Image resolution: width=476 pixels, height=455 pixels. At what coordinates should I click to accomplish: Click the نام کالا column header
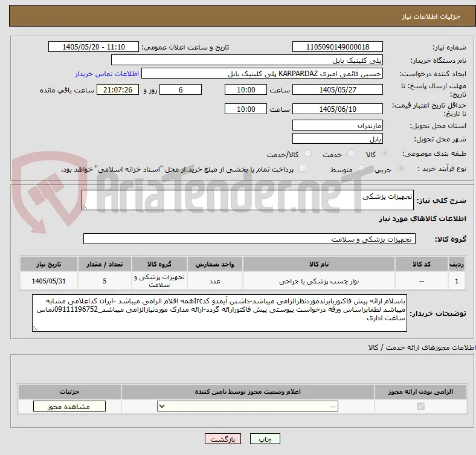[x=319, y=264]
